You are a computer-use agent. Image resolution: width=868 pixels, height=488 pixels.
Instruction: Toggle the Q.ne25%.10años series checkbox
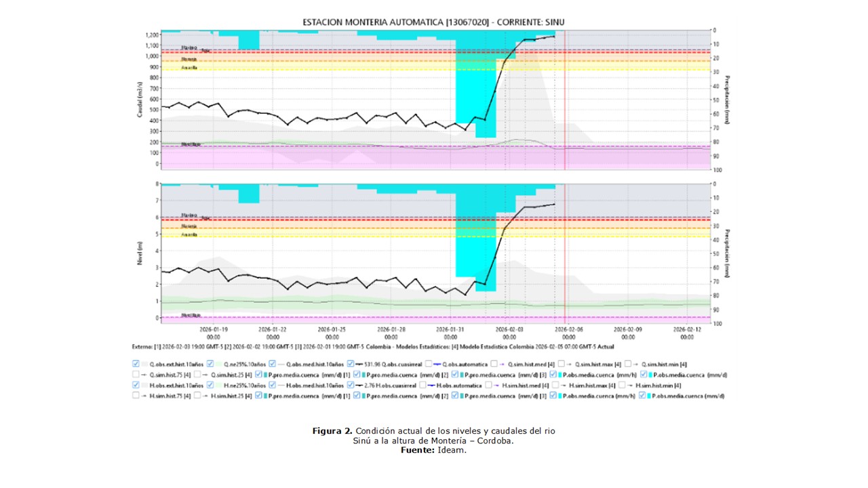pyautogui.click(x=211, y=364)
